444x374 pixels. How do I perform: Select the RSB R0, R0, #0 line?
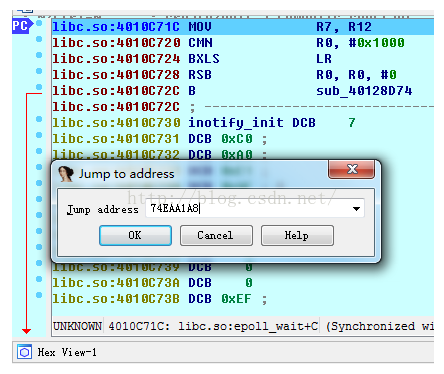243,75
